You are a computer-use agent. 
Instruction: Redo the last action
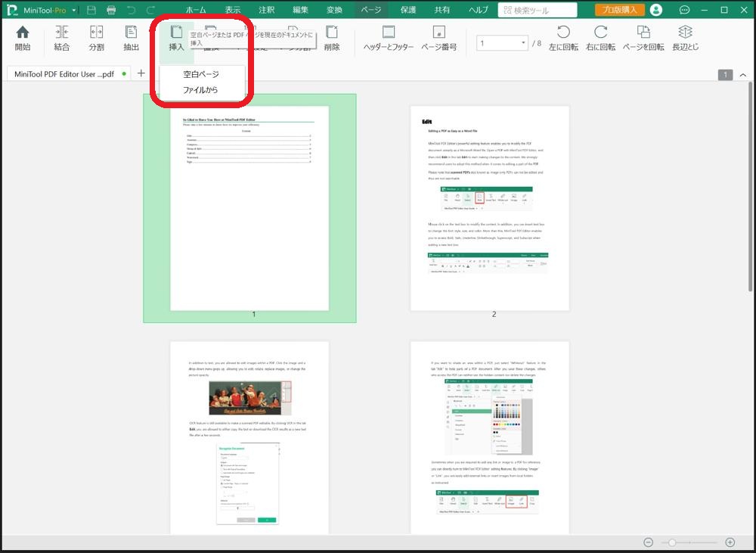click(151, 10)
